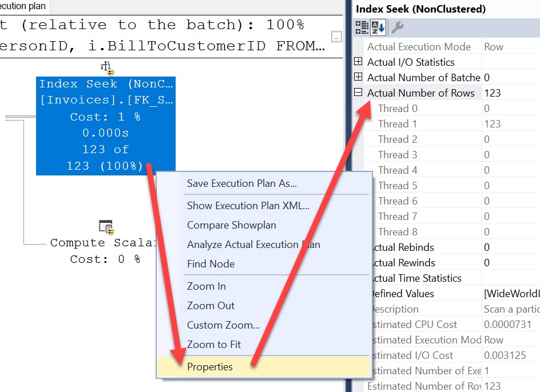Select the Estimated Execution Mode property row
The image size is (540, 392).
[456, 339]
